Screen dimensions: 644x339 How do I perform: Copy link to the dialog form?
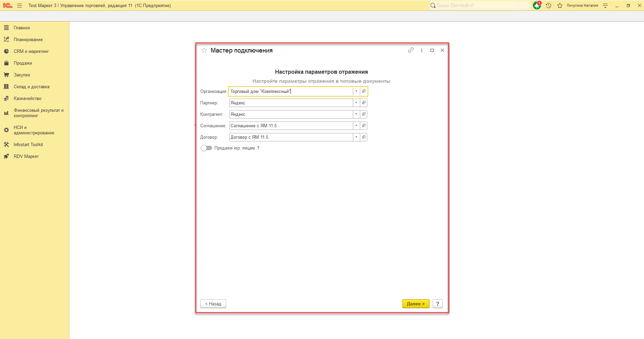point(411,50)
